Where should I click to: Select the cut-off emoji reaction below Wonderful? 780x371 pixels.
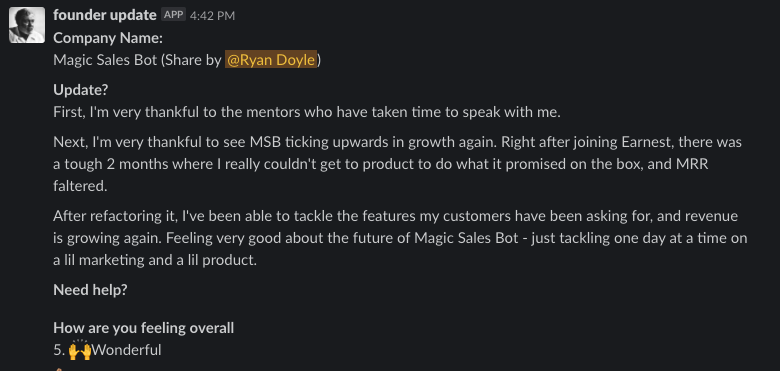(x=59, y=370)
